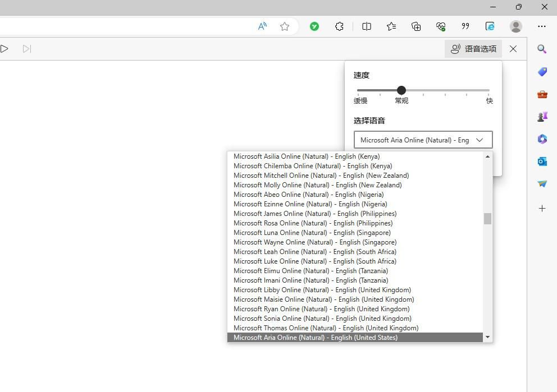This screenshot has height=392, width=557.
Task: Open the Read Aloud icon in the address bar
Action: point(262,26)
